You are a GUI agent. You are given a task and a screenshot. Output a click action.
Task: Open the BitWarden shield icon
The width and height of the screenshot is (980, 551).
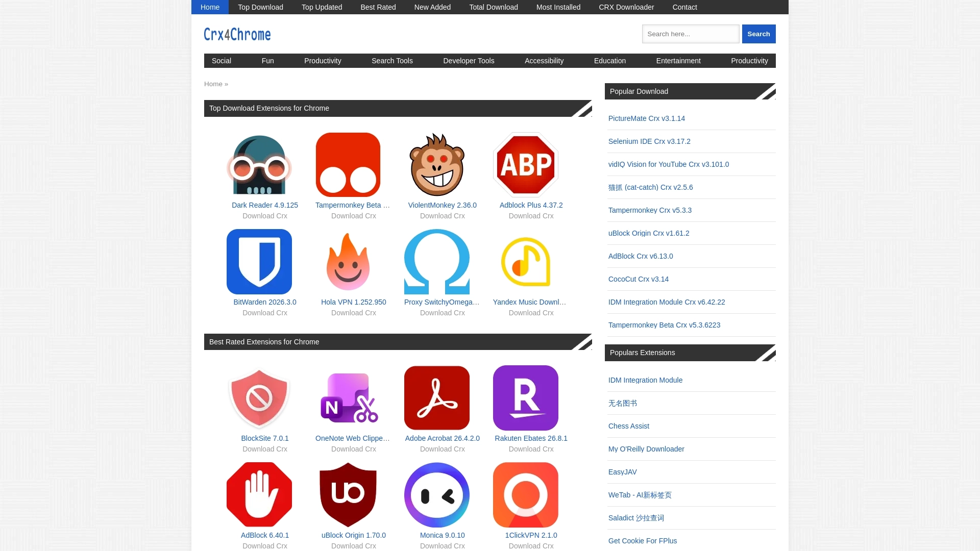pos(259,262)
